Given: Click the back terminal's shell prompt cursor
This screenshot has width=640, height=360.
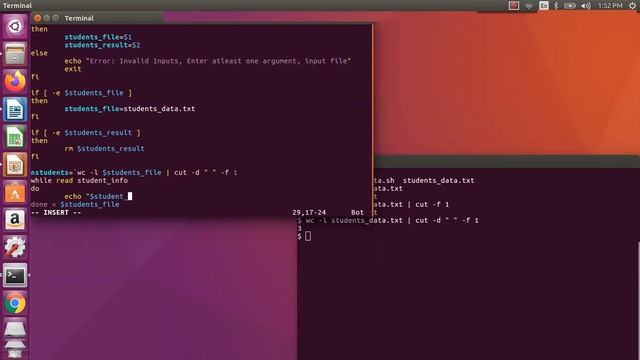Looking at the screenshot, I should pyautogui.click(x=308, y=236).
